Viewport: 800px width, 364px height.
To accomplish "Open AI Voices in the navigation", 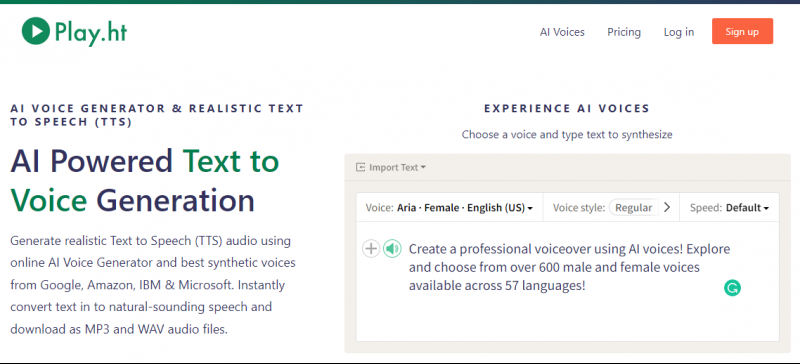I will pyautogui.click(x=562, y=32).
